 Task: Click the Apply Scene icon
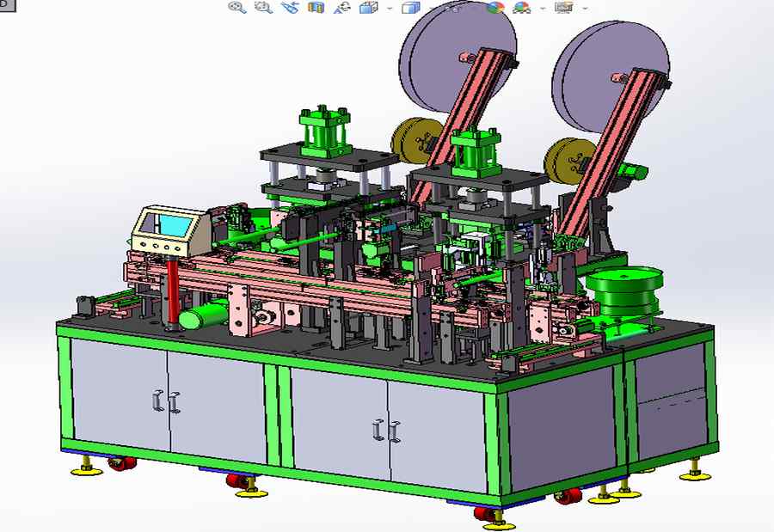pyautogui.click(x=521, y=8)
